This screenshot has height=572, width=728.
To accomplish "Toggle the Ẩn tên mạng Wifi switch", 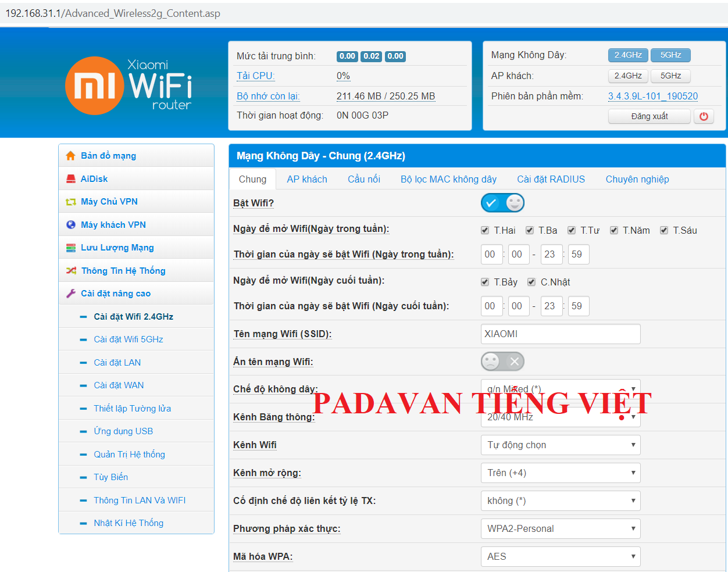I will (502, 362).
